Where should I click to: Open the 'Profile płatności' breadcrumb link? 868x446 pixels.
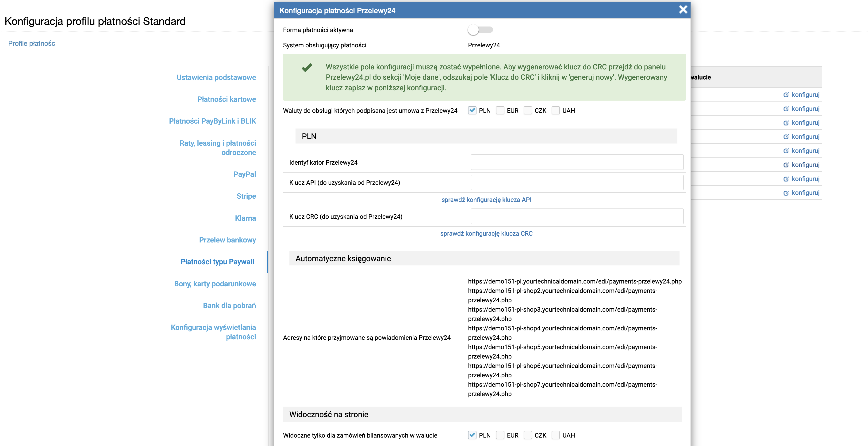(32, 43)
